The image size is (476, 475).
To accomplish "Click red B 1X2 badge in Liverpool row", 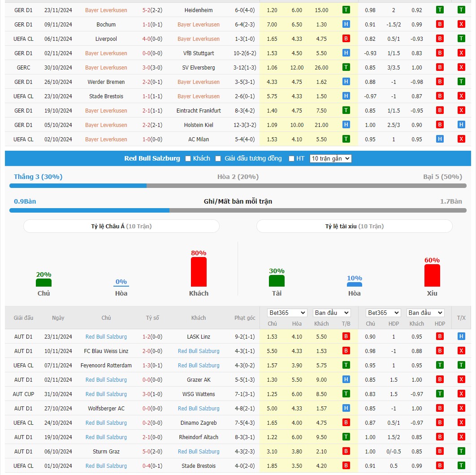I will (x=346, y=38).
